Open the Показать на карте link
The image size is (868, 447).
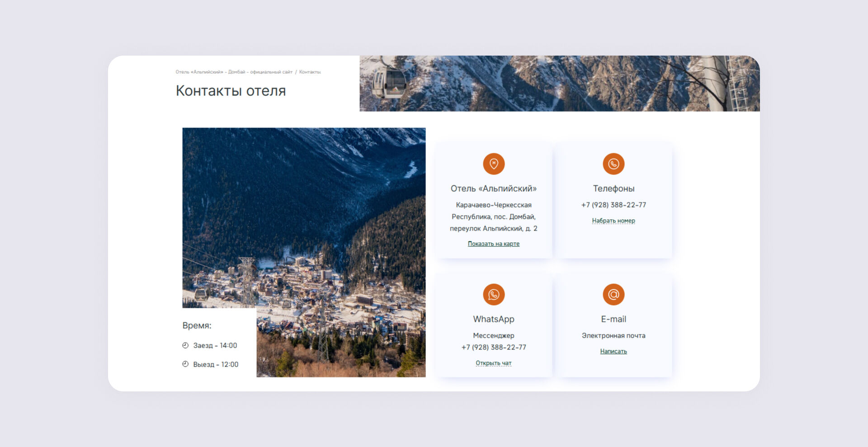[x=494, y=244]
